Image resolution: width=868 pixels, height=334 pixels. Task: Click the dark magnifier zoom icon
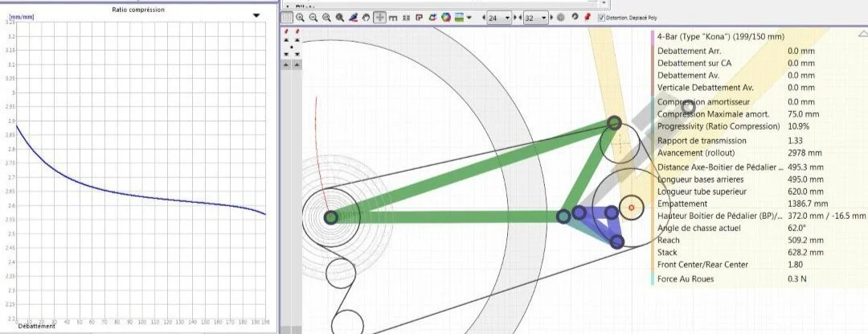coord(340,17)
